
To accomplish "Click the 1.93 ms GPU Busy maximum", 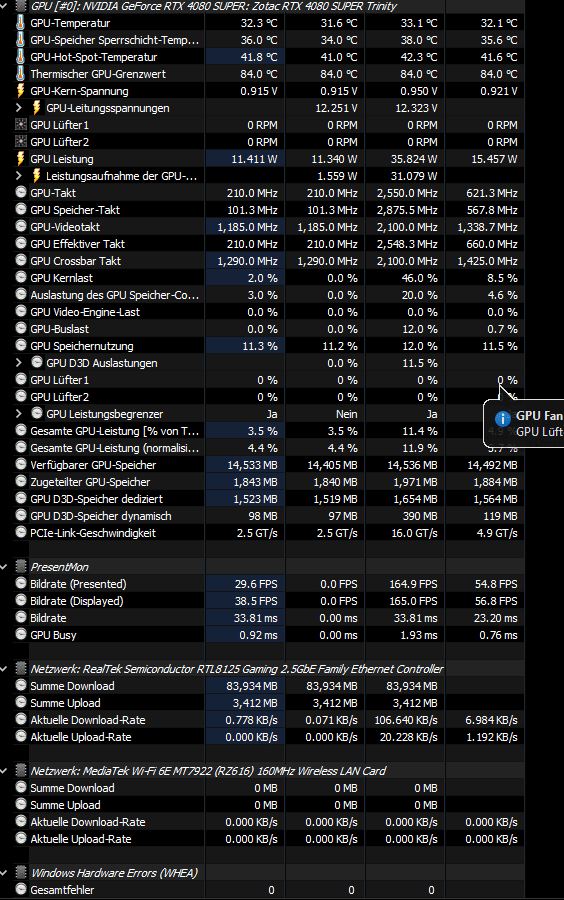I will click(419, 635).
